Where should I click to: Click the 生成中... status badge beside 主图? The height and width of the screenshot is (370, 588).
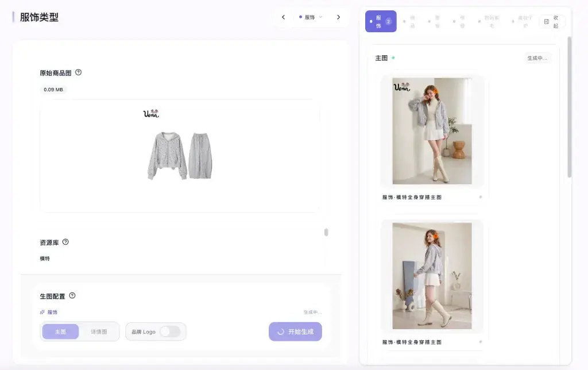pos(537,58)
